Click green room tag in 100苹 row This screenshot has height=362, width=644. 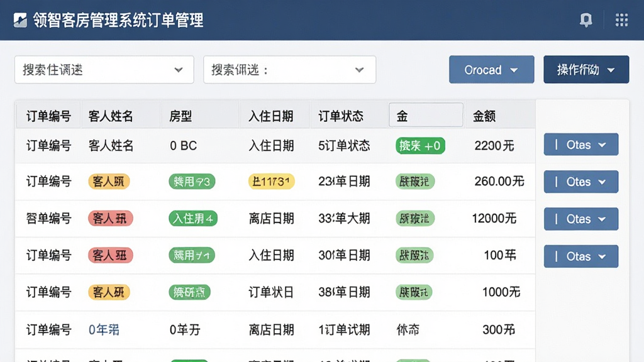(x=192, y=255)
